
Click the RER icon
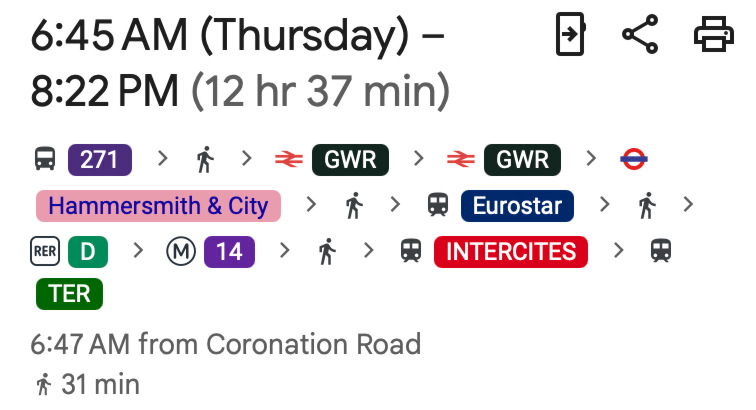pos(45,252)
